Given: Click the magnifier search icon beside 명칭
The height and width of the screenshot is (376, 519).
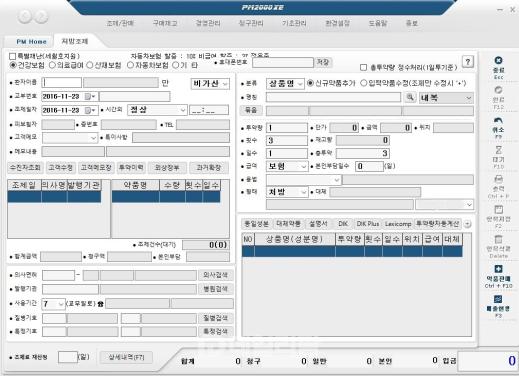Looking at the screenshot, I should pos(410,97).
